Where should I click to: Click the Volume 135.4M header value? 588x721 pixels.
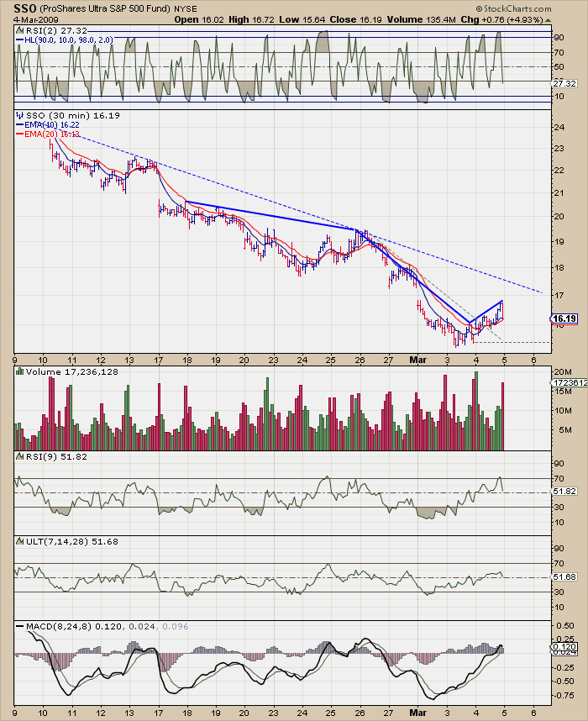tap(421, 20)
